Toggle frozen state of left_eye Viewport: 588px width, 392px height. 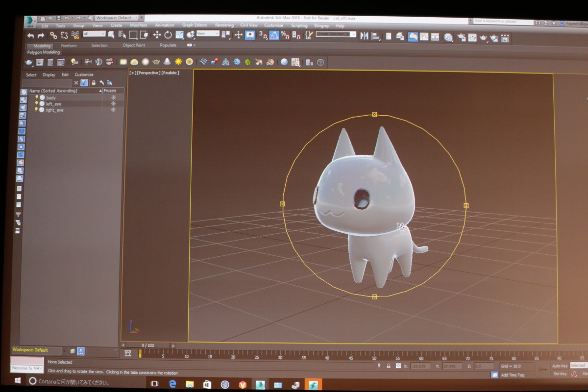[113, 104]
